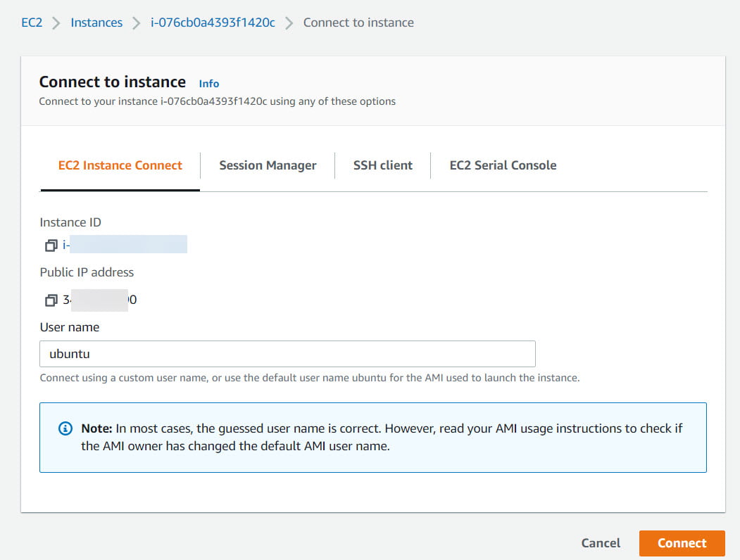Screen dimensions: 740x560
Task: Go to the Instances breadcrumb link
Action: [96, 23]
